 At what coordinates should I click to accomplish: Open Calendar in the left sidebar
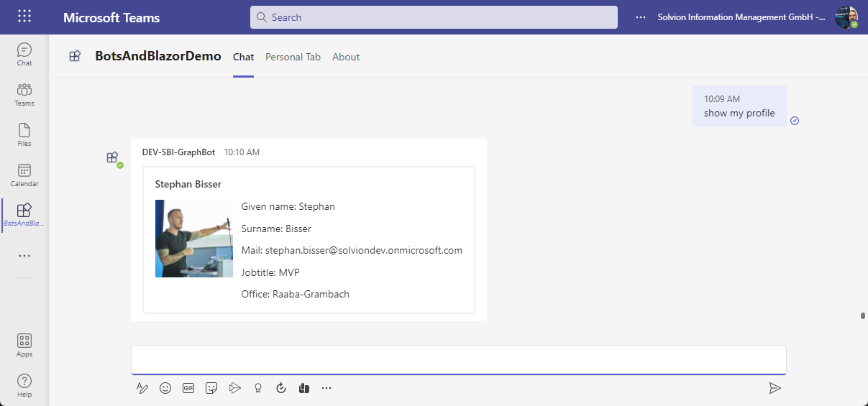[x=24, y=175]
